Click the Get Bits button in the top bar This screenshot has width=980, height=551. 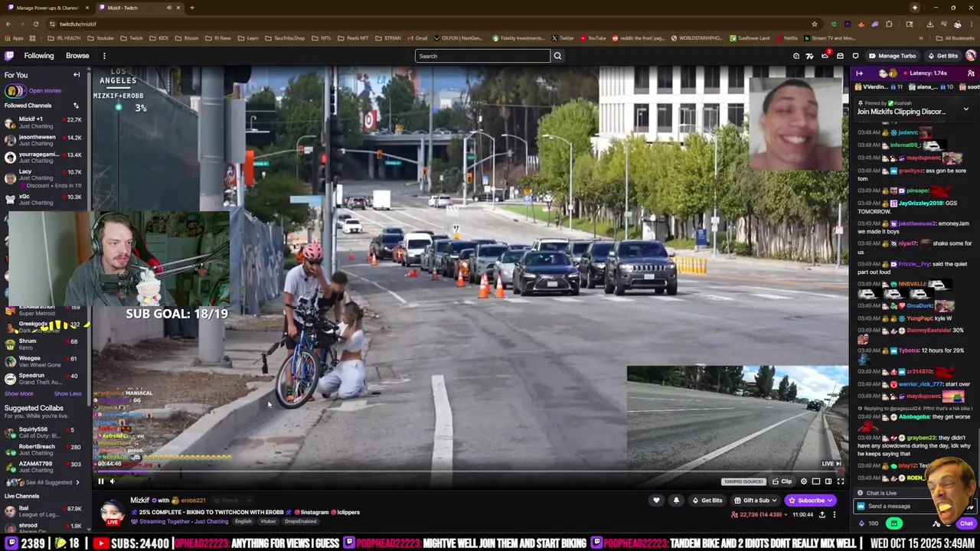click(x=942, y=56)
